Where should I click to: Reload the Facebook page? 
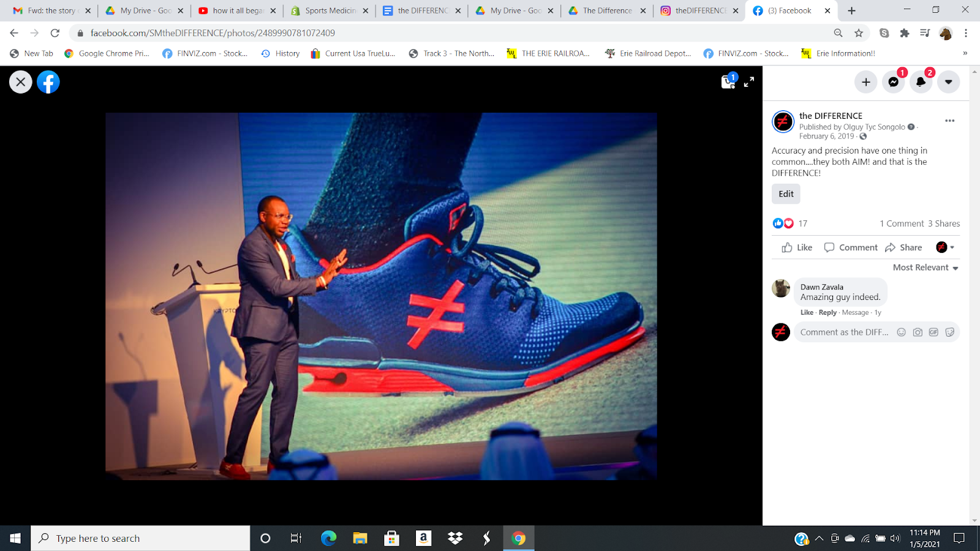tap(55, 33)
